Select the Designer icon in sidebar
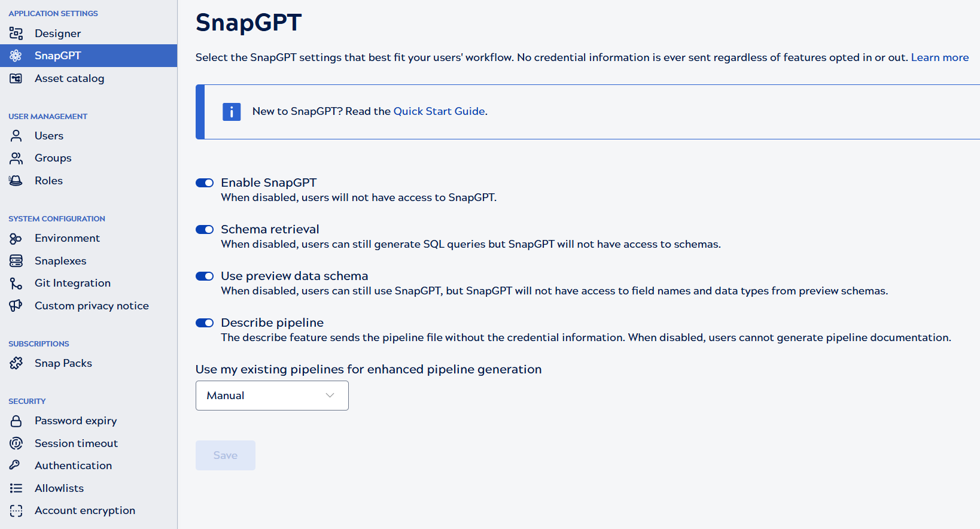 pos(16,33)
